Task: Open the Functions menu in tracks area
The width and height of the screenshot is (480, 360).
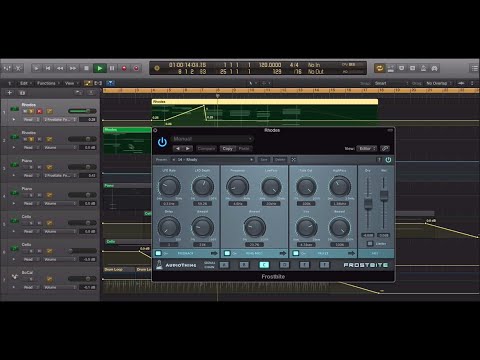Action: 47,83
